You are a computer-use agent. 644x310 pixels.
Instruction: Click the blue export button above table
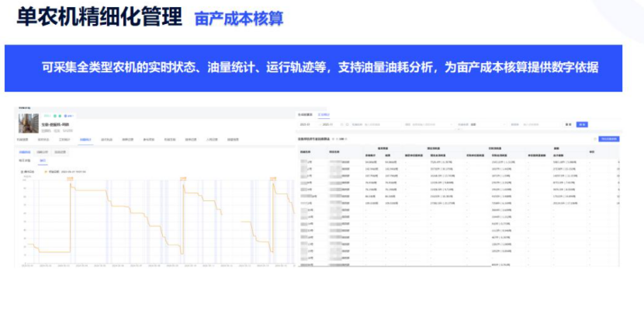tap(609, 139)
